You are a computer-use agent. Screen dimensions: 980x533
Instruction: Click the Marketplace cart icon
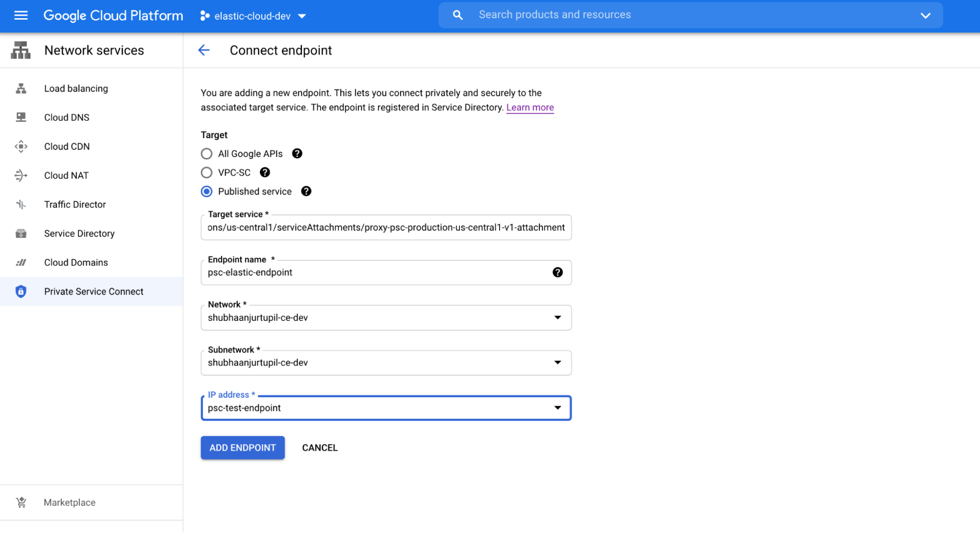click(21, 503)
